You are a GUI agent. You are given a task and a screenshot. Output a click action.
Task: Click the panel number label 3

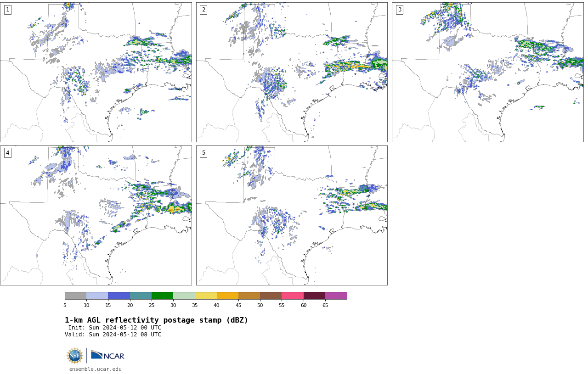coord(399,10)
